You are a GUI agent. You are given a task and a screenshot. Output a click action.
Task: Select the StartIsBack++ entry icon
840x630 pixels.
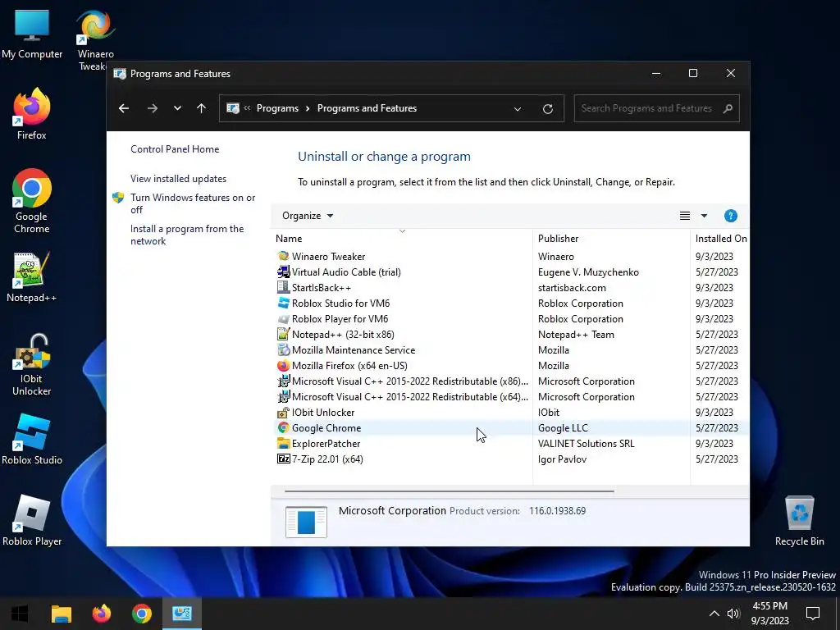tap(283, 287)
